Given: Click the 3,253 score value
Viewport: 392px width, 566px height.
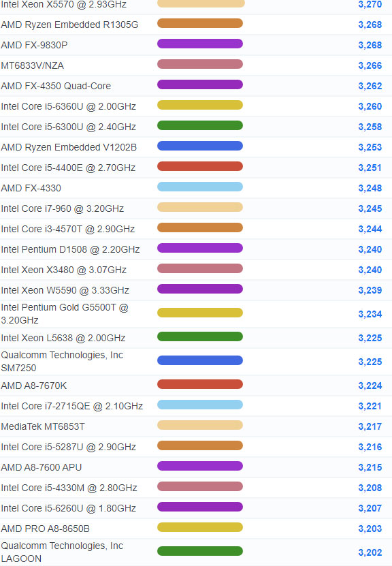Looking at the screenshot, I should tap(370, 147).
